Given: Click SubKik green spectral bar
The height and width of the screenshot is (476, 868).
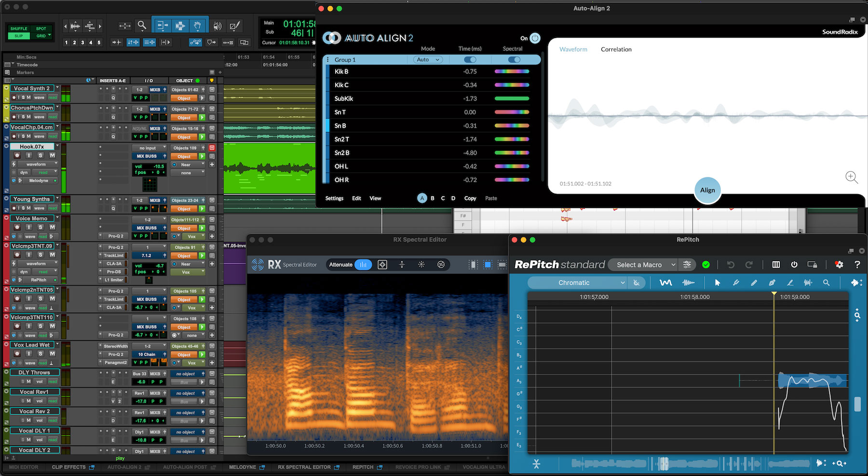Looking at the screenshot, I should pos(512,98).
